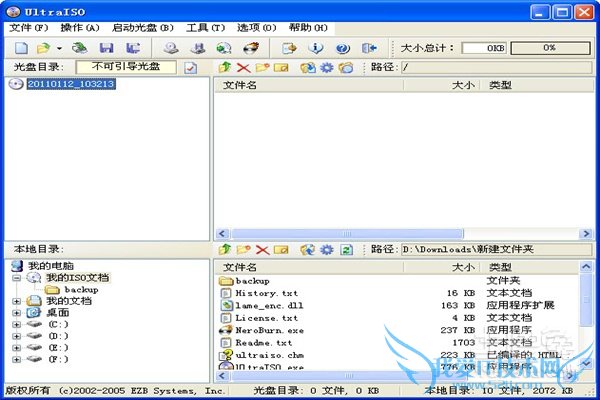600x400 pixels.
Task: Click the 不可引导光盘 boot type field
Action: pos(126,67)
